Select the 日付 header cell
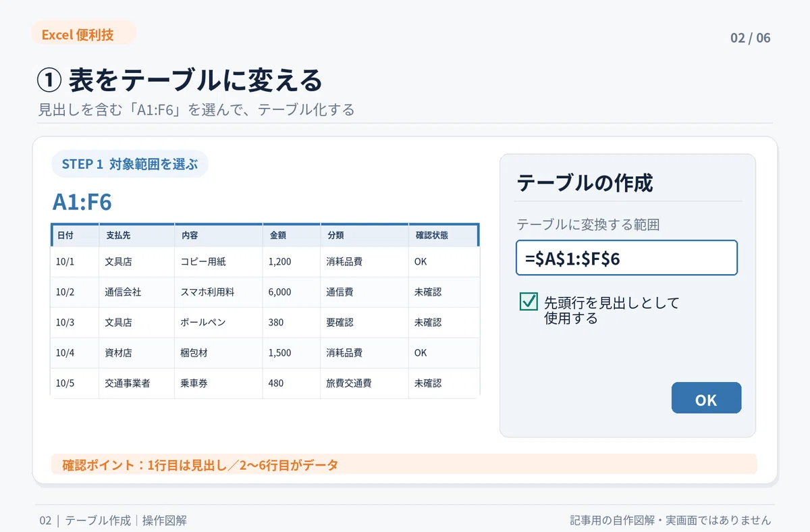The height and width of the screenshot is (532, 810). pos(76,236)
